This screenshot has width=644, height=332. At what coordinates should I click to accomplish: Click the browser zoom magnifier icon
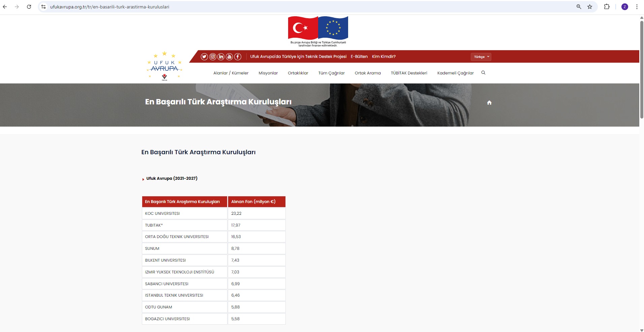(x=579, y=7)
